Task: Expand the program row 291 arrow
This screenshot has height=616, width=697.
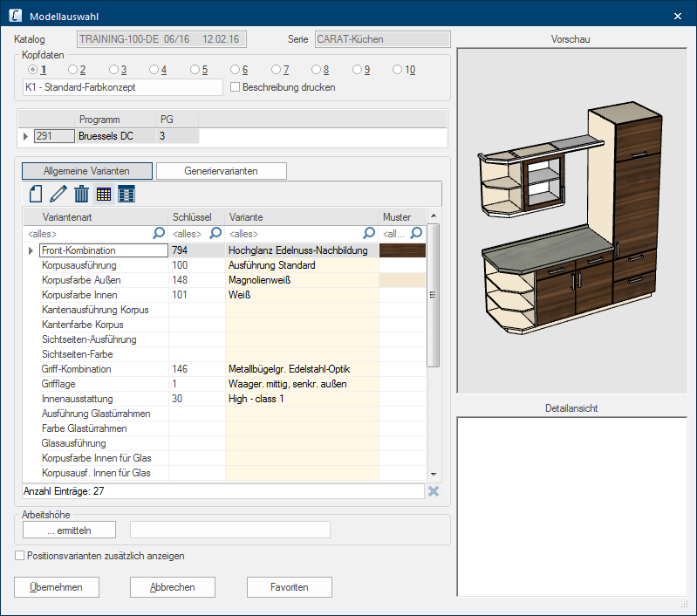Action: tap(25, 136)
